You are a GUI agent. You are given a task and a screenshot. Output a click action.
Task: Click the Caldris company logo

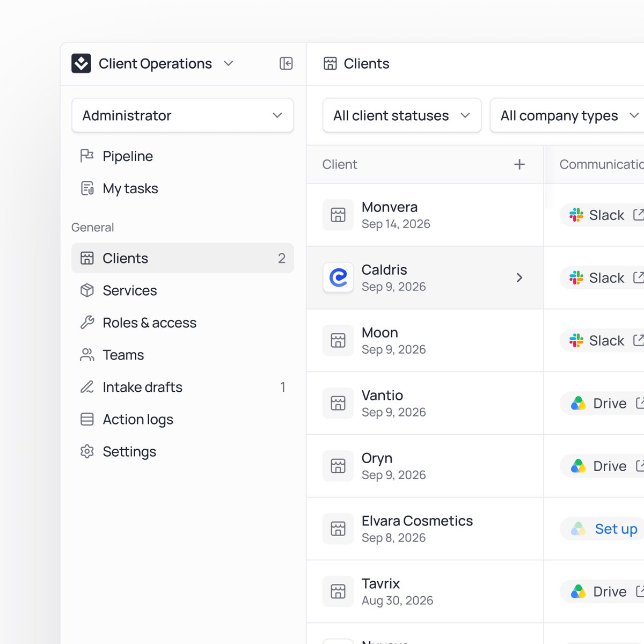(338, 277)
